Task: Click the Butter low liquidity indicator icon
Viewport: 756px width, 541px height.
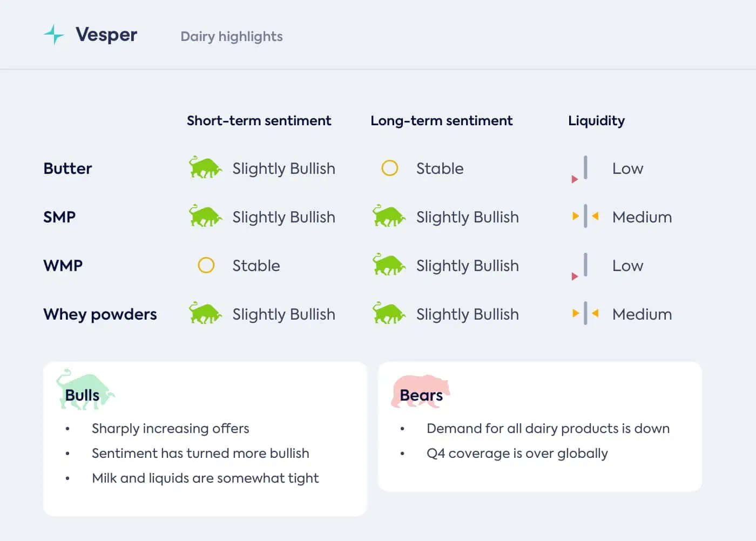Action: 580,169
